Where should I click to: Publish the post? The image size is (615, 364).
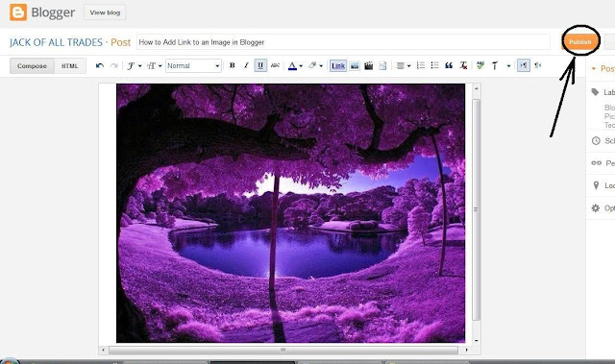[580, 41]
